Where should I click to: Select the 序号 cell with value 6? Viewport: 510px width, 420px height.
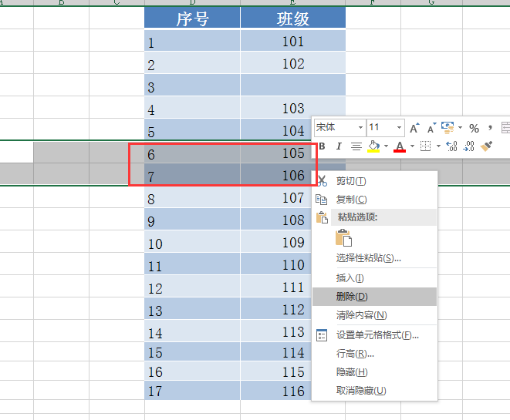click(x=192, y=152)
